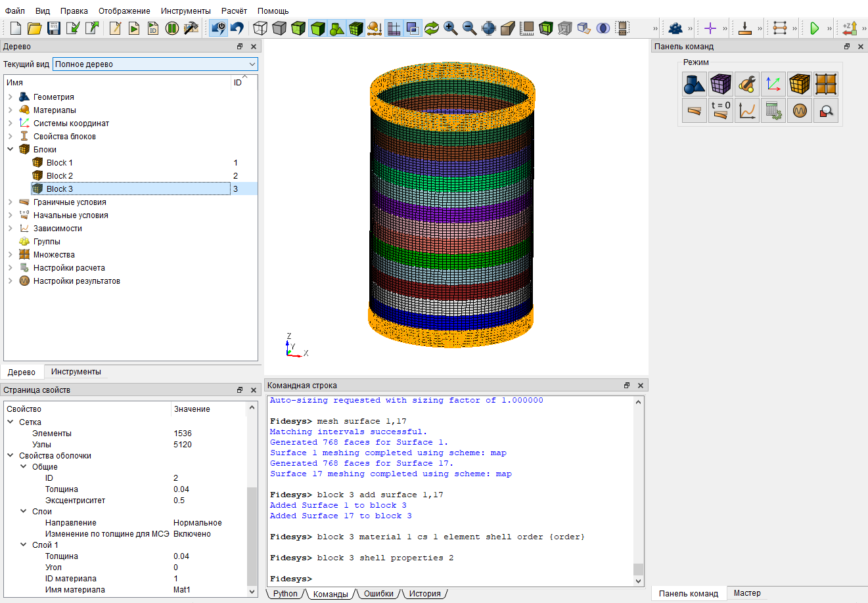Expand the 'Геометрия' tree node
The image size is (868, 603).
(11, 97)
